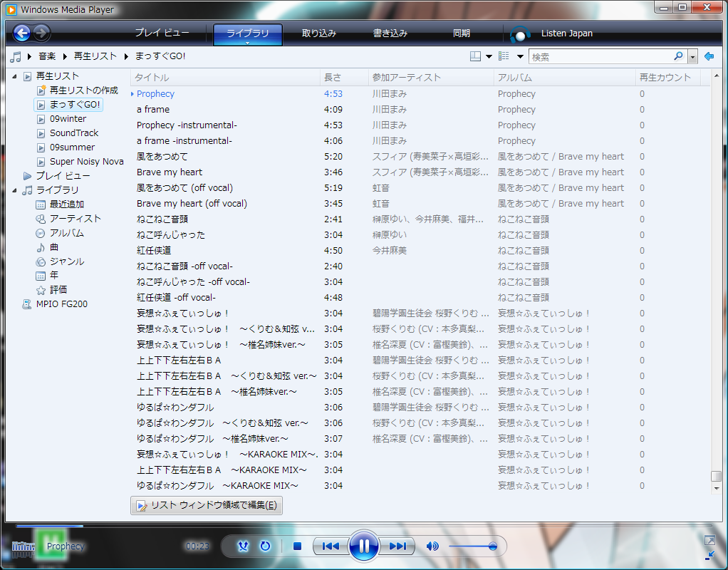
Task: Sort by the アルバム column header
Action: [565, 78]
